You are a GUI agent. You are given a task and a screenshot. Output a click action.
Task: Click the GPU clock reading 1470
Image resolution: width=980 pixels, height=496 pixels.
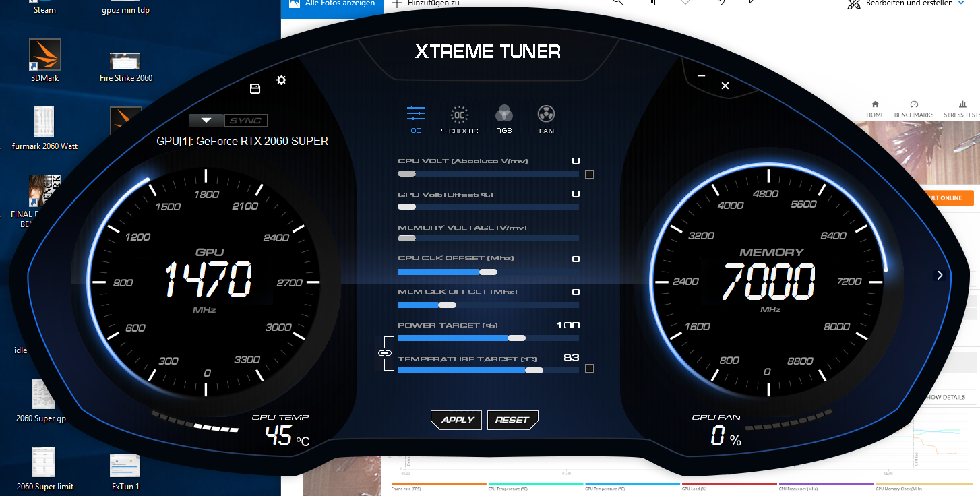tap(208, 280)
